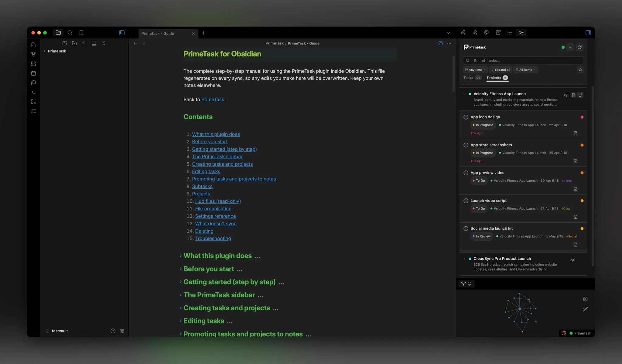The width and height of the screenshot is (622, 364).
Task: Open the search magnifier in the left sidebar tabs
Action: click(x=70, y=33)
